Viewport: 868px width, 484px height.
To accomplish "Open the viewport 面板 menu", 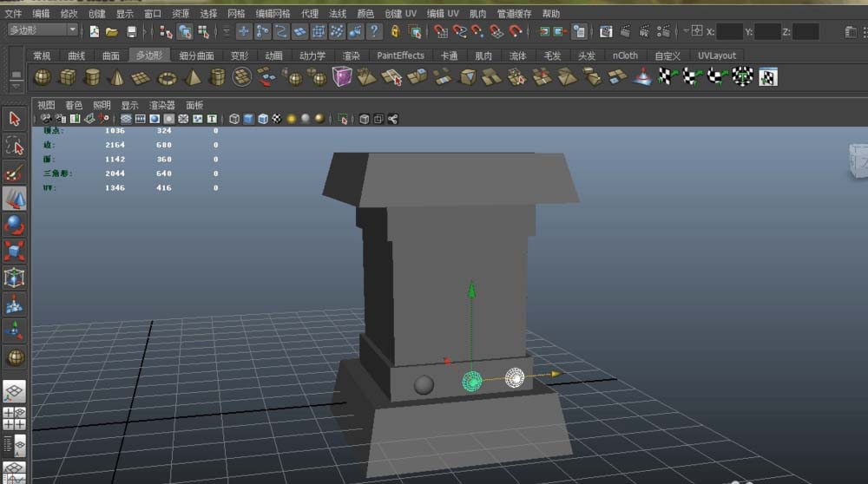I will (x=194, y=105).
